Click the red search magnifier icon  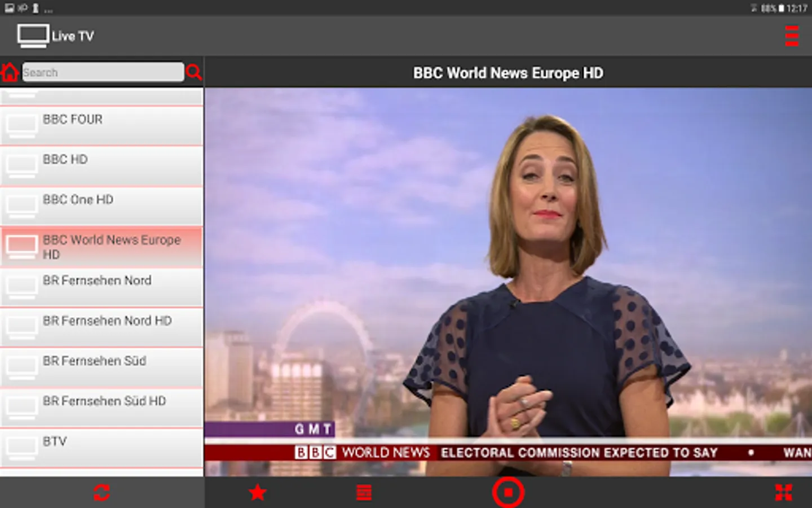[x=194, y=72]
